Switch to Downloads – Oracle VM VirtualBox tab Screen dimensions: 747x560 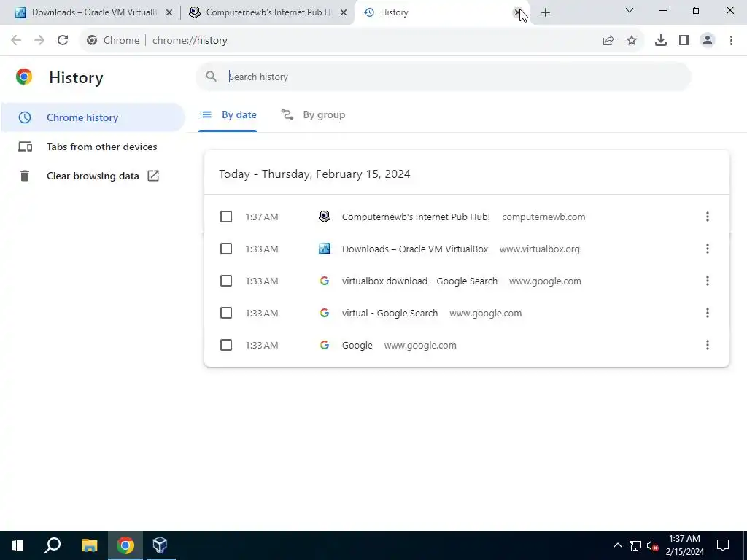click(93, 12)
